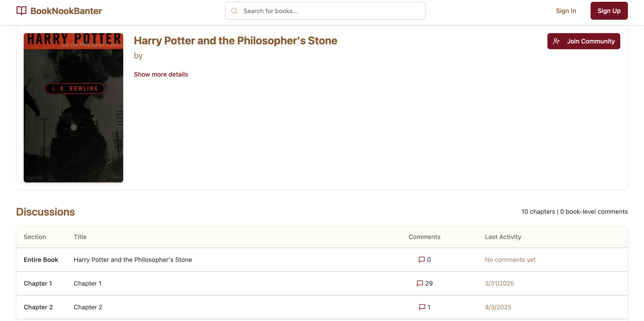The width and height of the screenshot is (644, 321).
Task: Click the Last Activity column header
Action: (503, 237)
